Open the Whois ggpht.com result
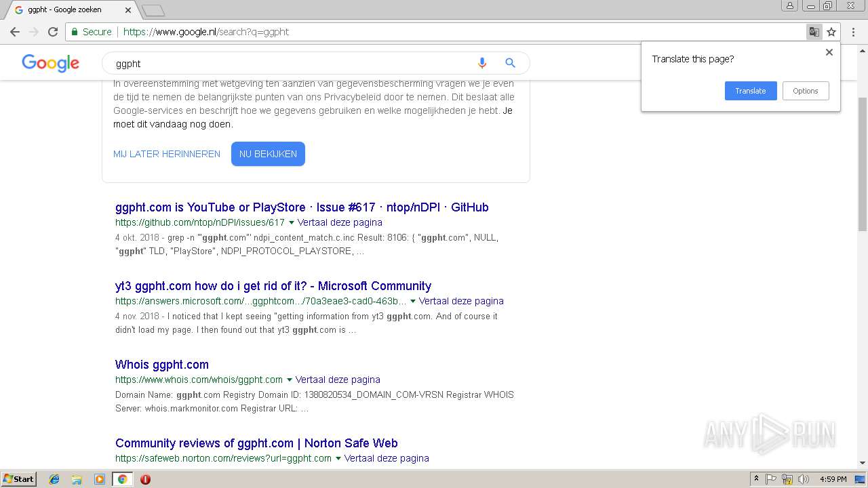Viewport: 868px width, 488px height. [162, 365]
